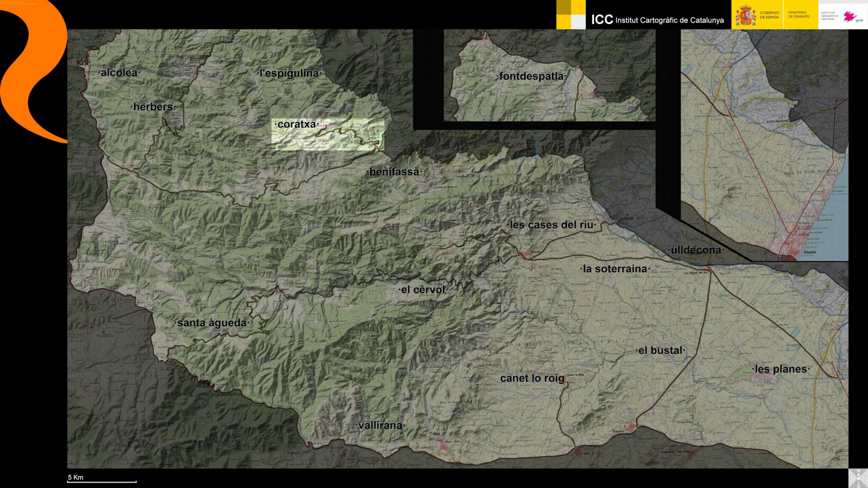Image resolution: width=868 pixels, height=488 pixels.
Task: Select the herbers map label
Action: coord(153,107)
